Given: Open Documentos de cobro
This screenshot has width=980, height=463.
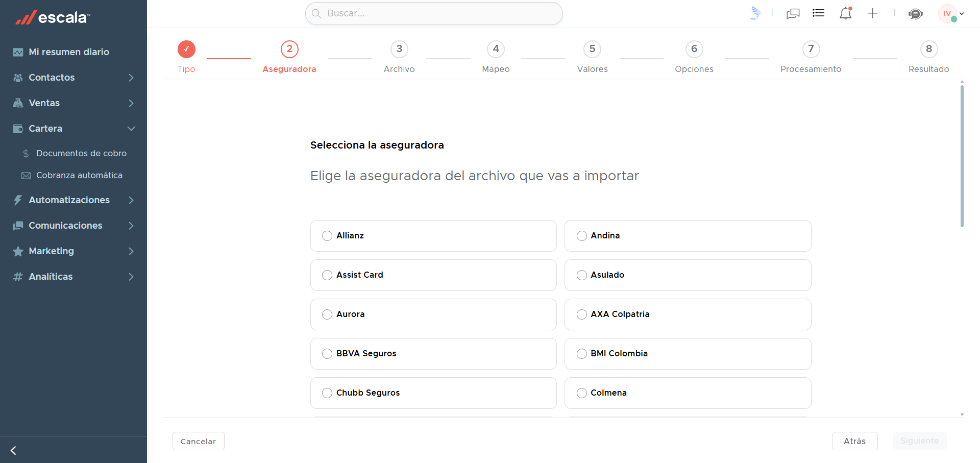Looking at the screenshot, I should [x=81, y=154].
